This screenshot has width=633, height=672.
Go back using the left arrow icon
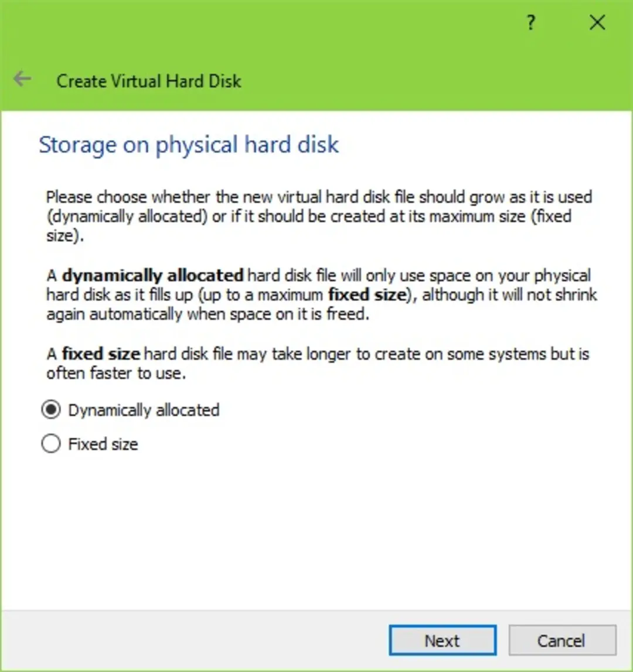(x=22, y=79)
